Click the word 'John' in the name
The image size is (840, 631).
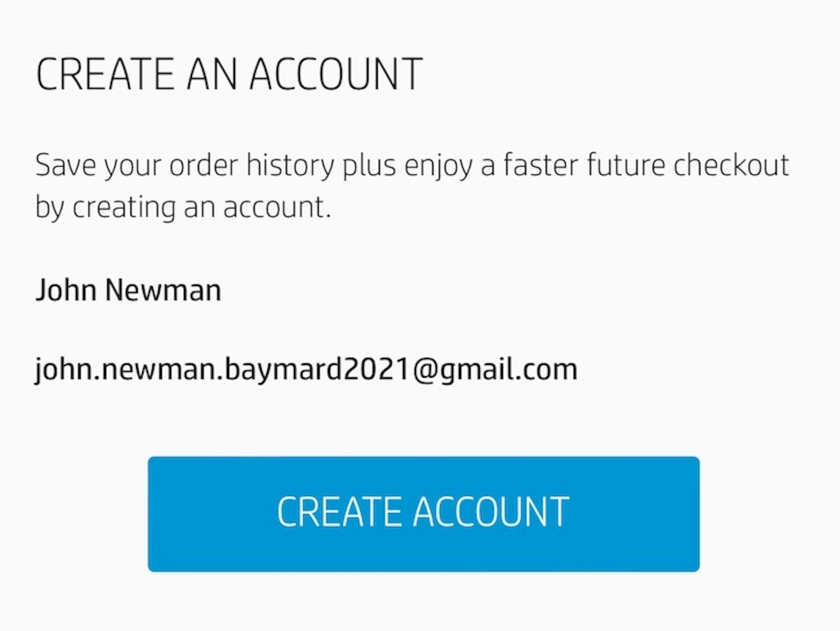66,290
